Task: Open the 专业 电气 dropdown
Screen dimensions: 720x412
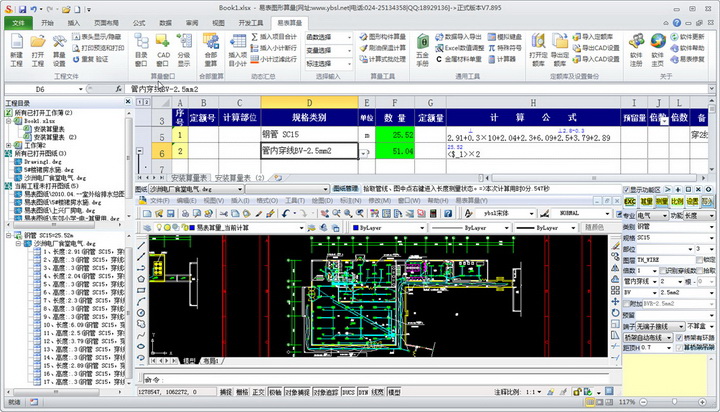Action: 648,214
